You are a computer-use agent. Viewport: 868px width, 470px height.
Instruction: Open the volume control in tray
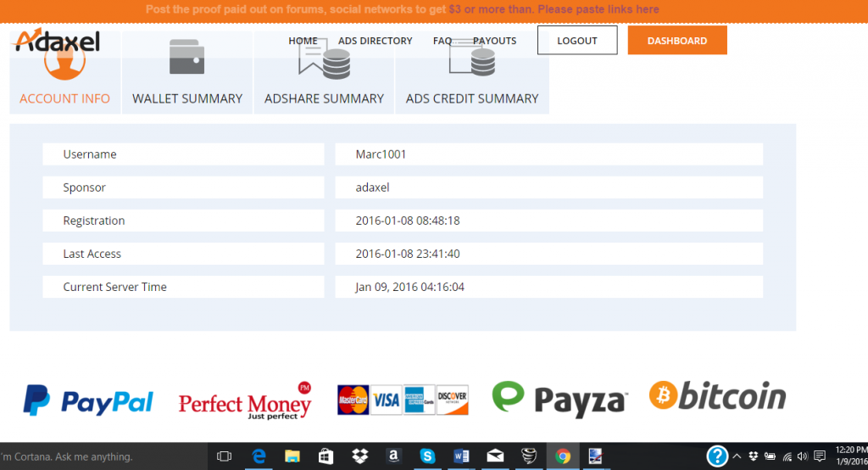[x=803, y=456]
